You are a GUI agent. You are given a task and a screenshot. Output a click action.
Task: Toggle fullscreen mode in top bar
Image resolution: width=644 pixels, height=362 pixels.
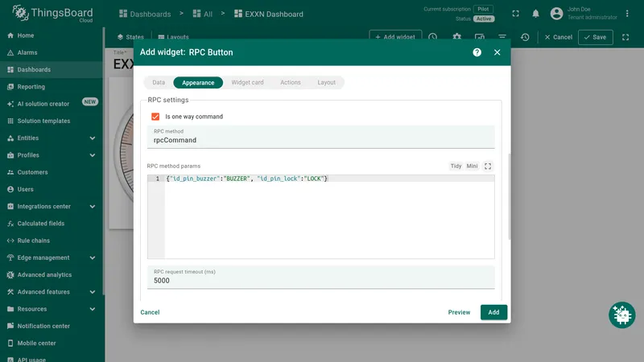[515, 14]
